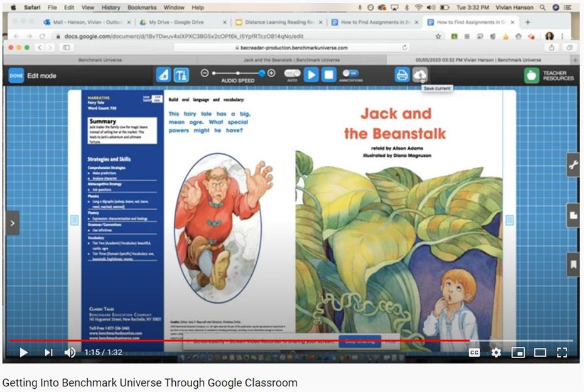Viewport: 584px width, 392px height.
Task: Open Teacher Resources apple icon
Action: pyautogui.click(x=531, y=75)
